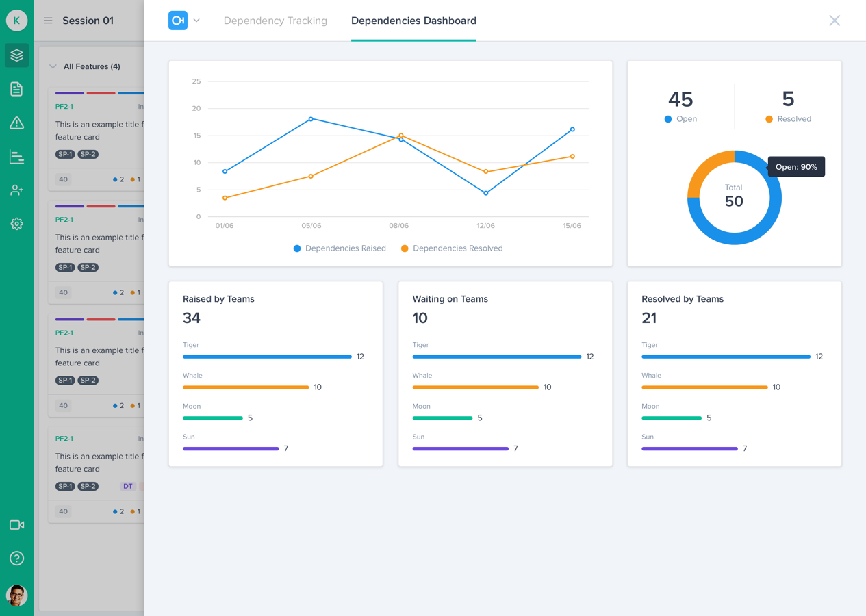Click the Open legend label under 45
The image size is (866, 616).
point(680,119)
